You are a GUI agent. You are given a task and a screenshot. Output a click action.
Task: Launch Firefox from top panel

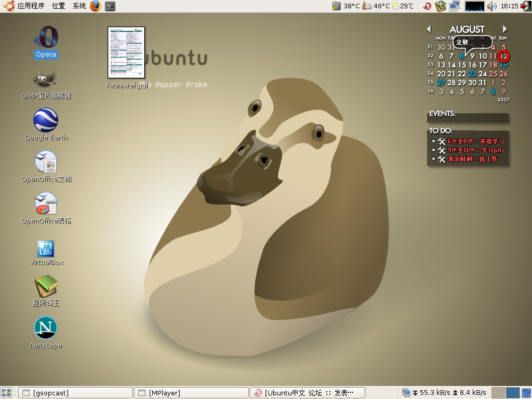click(x=96, y=6)
